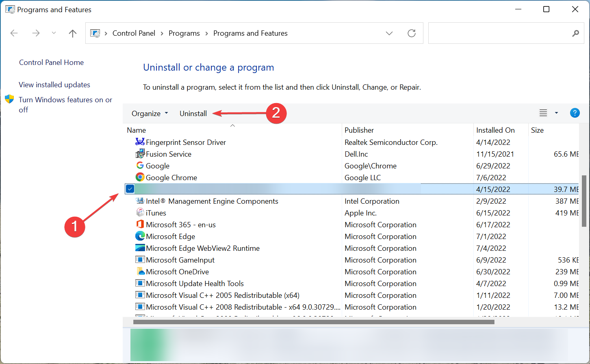
Task: Select the Google Chrome icon
Action: click(140, 177)
